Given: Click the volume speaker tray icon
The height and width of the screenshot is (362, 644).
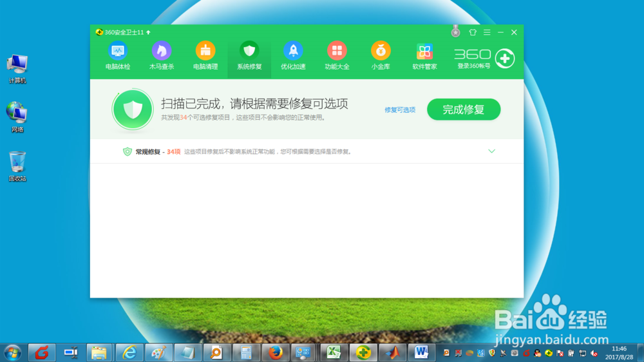Looking at the screenshot, I should pyautogui.click(x=594, y=353).
